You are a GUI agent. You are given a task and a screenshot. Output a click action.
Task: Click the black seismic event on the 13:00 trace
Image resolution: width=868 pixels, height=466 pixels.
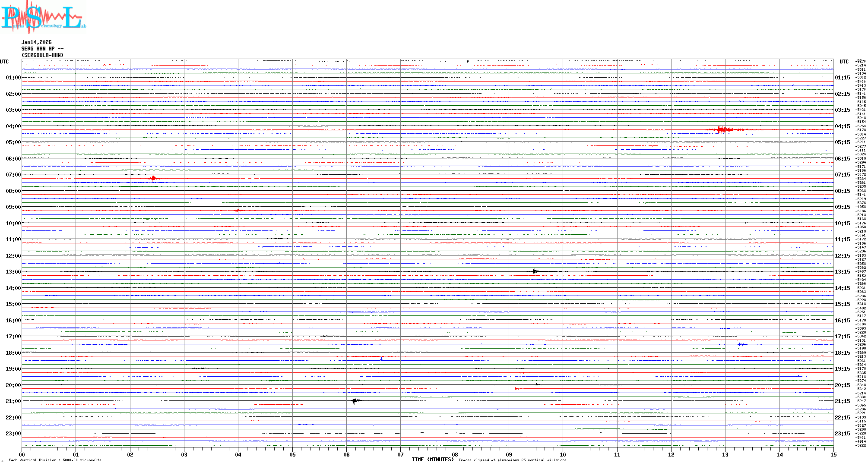535,271
